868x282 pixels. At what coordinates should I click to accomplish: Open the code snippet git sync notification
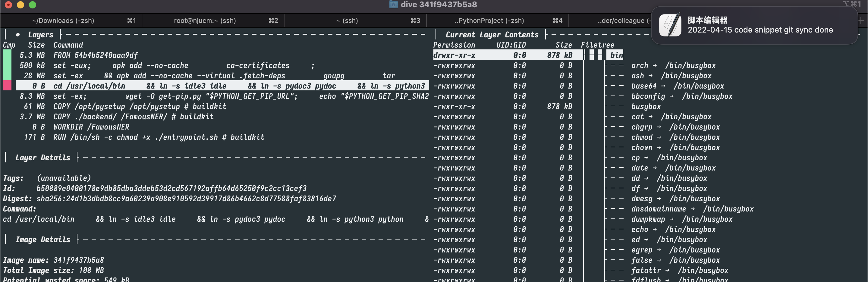coord(754,25)
